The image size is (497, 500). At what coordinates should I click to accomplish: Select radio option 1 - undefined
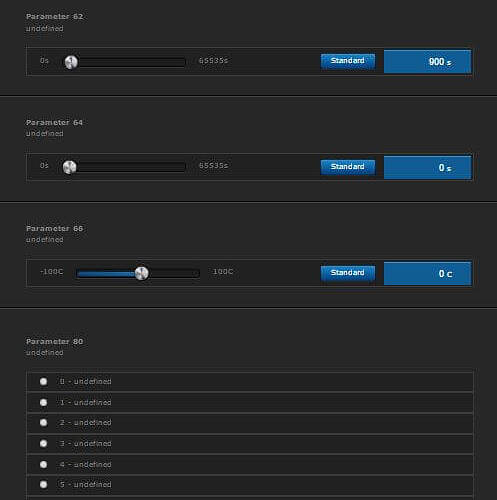(x=43, y=402)
